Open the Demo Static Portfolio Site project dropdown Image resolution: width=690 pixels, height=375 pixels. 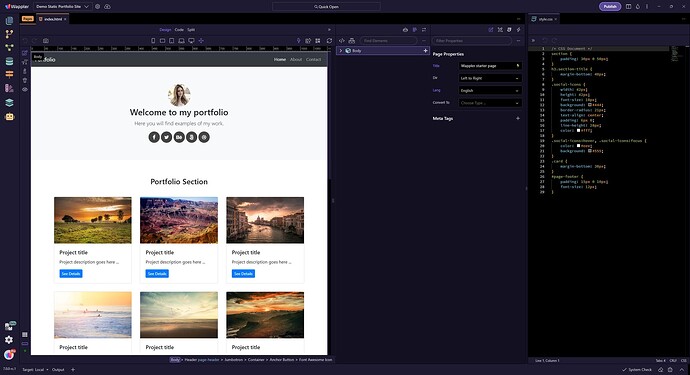click(x=62, y=7)
